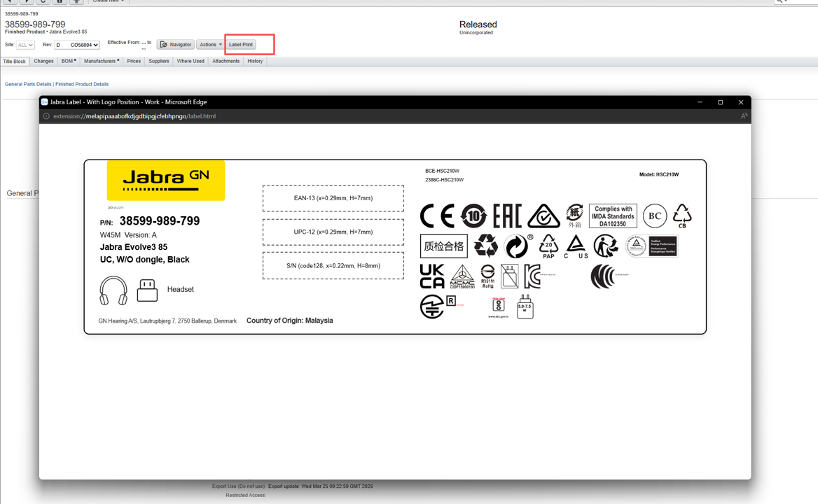818x504 pixels.
Task: Click the CB recycling triangle icon
Action: pos(682,216)
